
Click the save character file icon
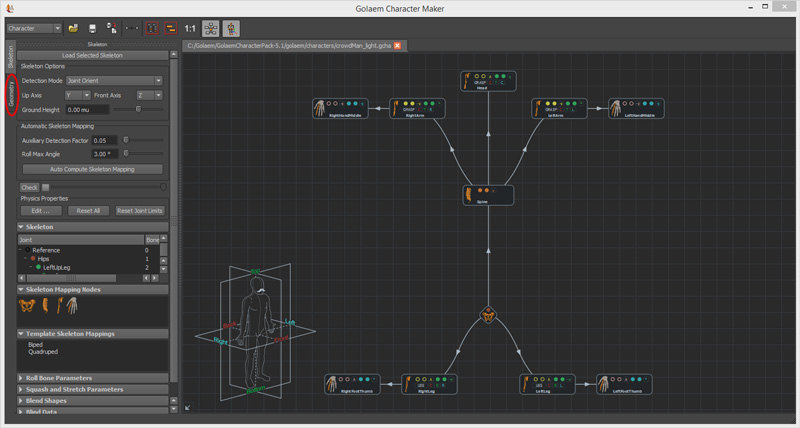point(92,29)
